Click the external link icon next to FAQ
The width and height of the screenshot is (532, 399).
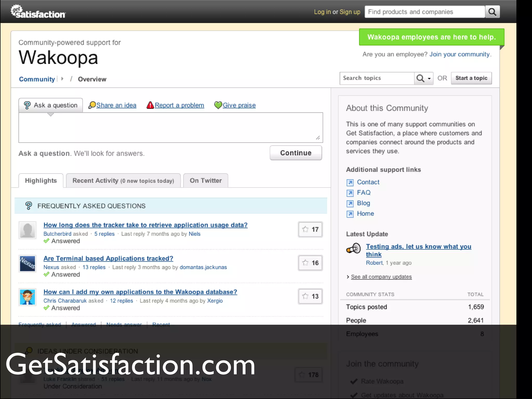(x=350, y=193)
